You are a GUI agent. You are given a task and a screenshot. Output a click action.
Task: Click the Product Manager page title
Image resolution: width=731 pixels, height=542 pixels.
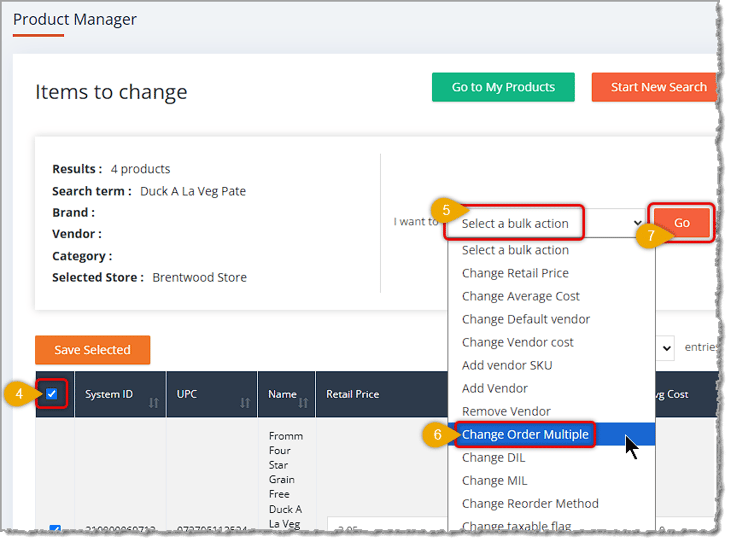coord(75,20)
